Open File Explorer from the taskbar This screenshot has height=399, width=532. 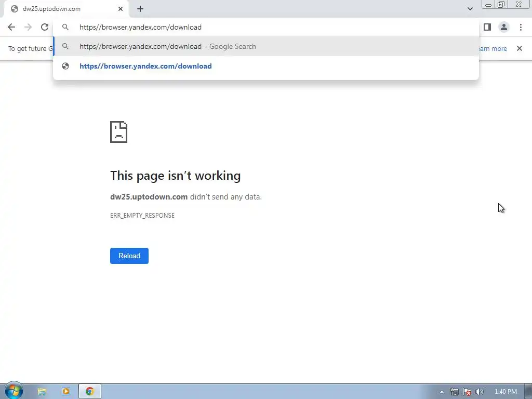42,392
